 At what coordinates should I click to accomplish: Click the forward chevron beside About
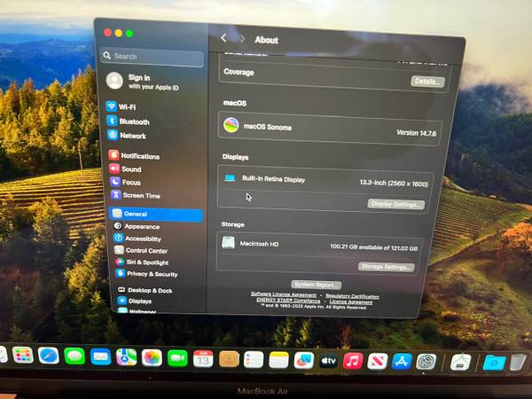(x=242, y=39)
